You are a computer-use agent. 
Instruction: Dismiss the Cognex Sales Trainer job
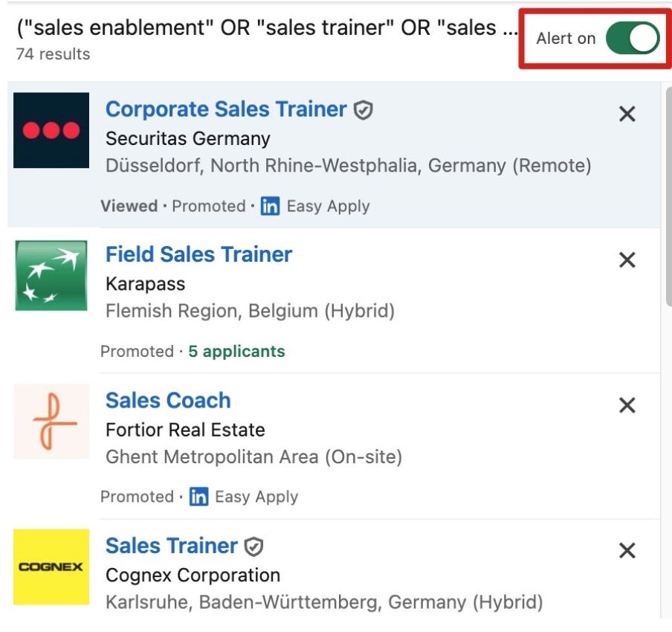coord(627,550)
